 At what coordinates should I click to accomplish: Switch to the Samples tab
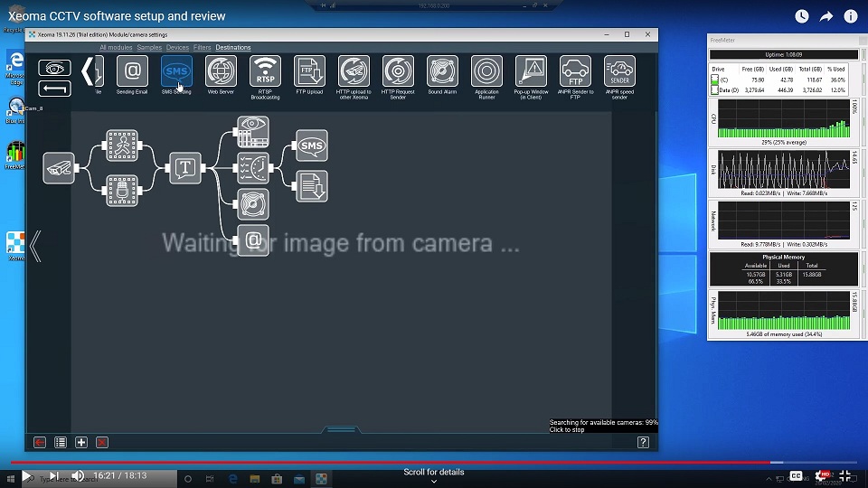coord(149,48)
